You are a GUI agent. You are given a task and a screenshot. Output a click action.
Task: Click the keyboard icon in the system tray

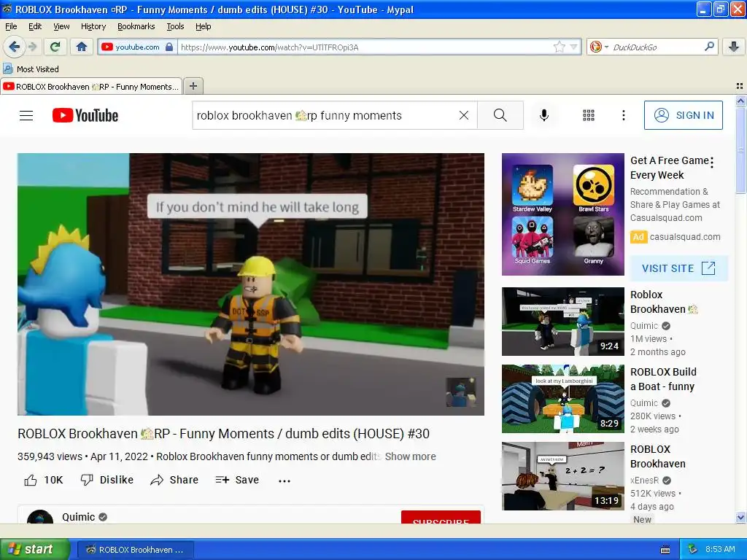click(x=665, y=550)
